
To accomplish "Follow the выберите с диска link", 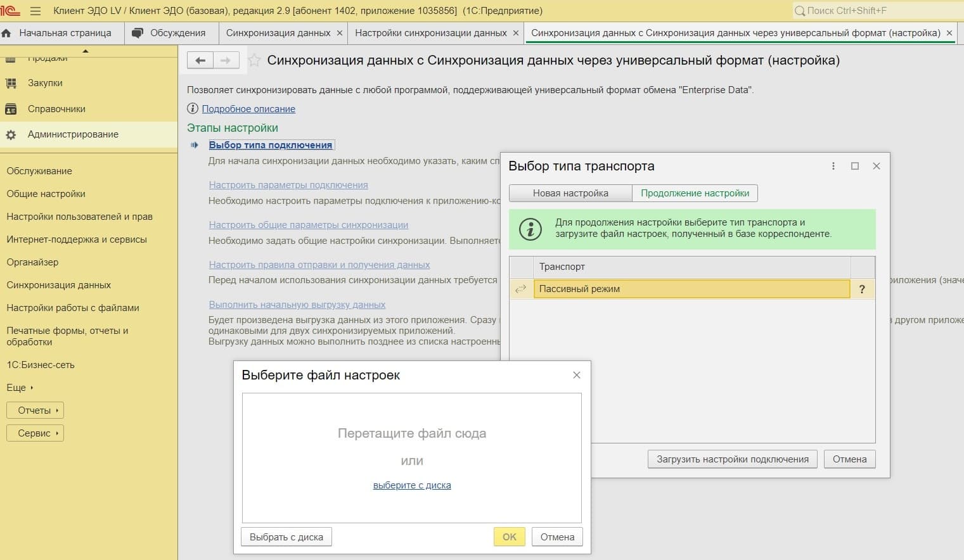I will [x=412, y=485].
